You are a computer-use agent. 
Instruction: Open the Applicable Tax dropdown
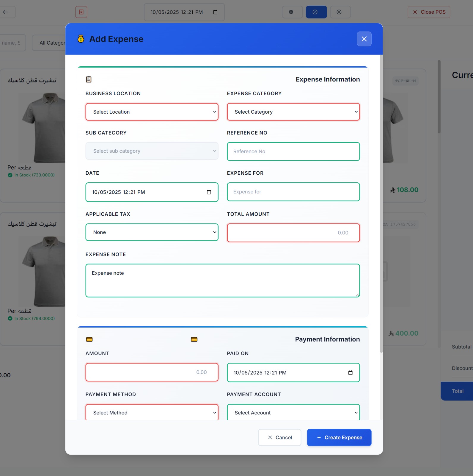pos(152,232)
